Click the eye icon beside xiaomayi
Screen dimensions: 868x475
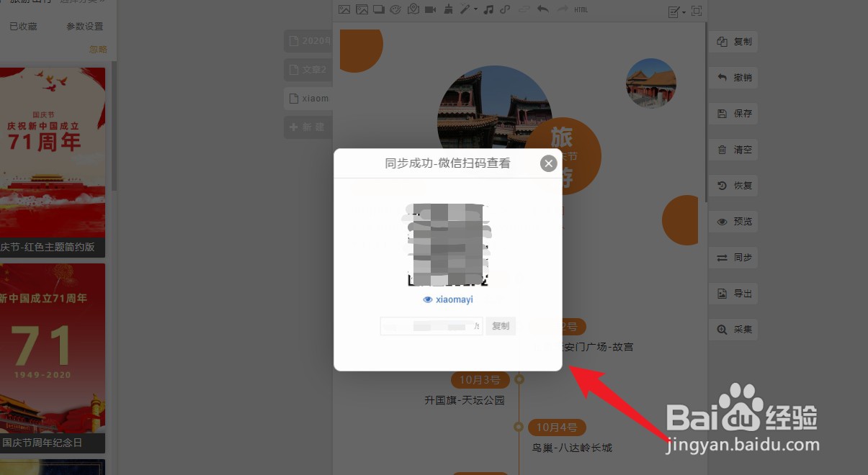pos(428,299)
